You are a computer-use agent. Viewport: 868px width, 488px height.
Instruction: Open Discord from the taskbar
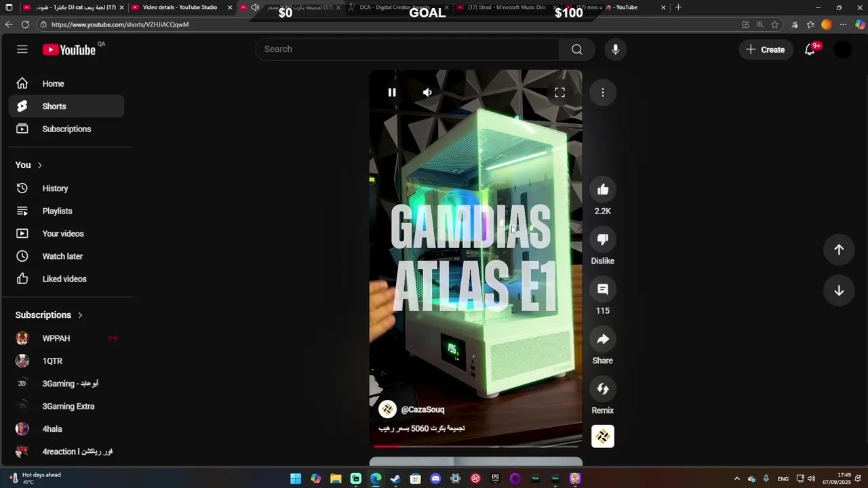[x=435, y=479]
